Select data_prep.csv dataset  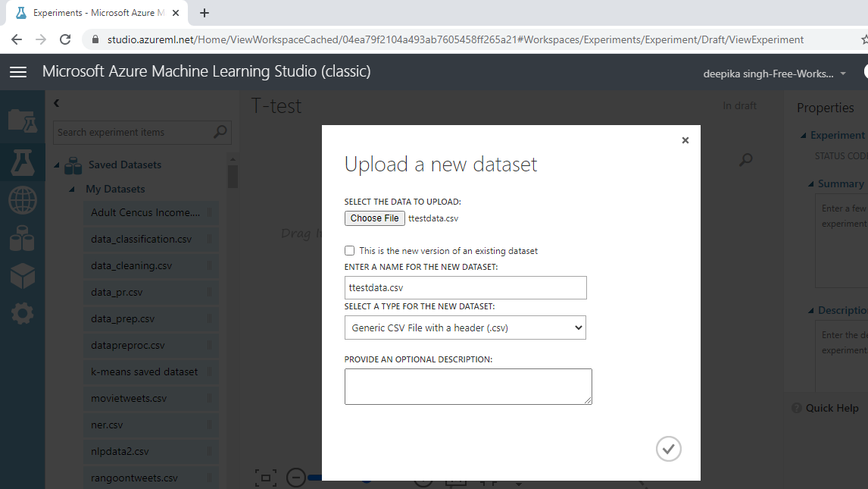click(x=151, y=319)
